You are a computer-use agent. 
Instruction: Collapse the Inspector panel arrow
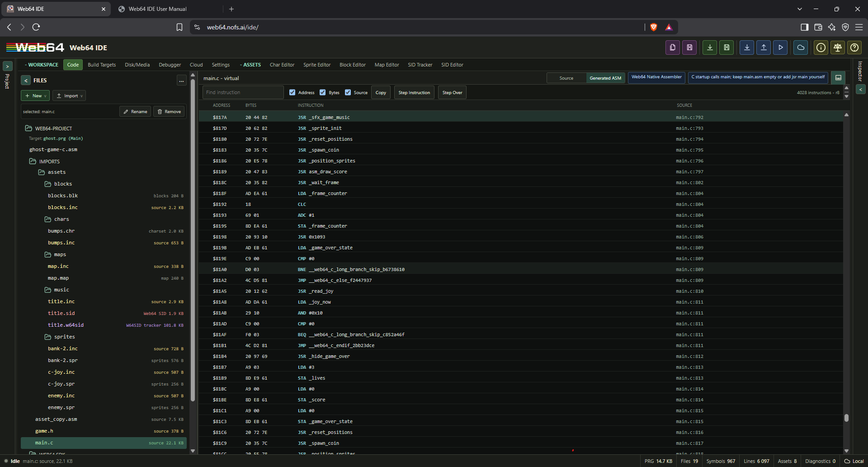point(861,90)
